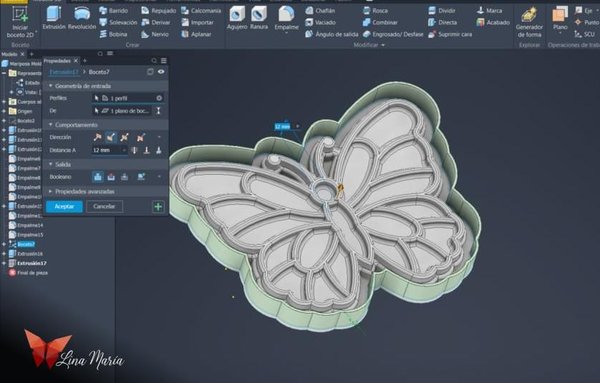Click the SCU tool
Screen dimensions: 600x383
pos(585,34)
